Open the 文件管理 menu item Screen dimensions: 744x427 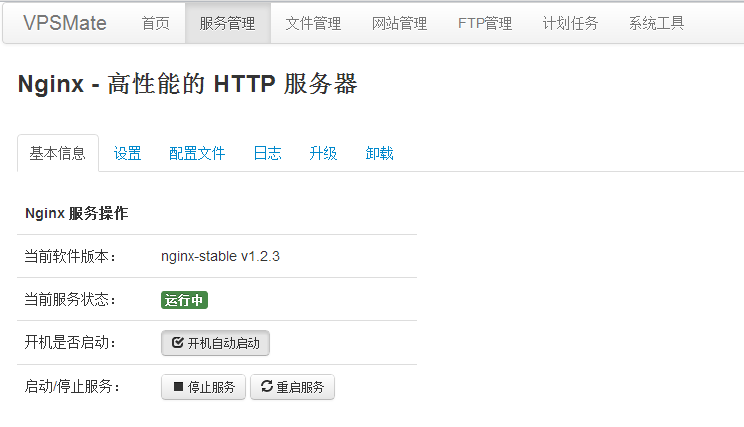pos(313,23)
